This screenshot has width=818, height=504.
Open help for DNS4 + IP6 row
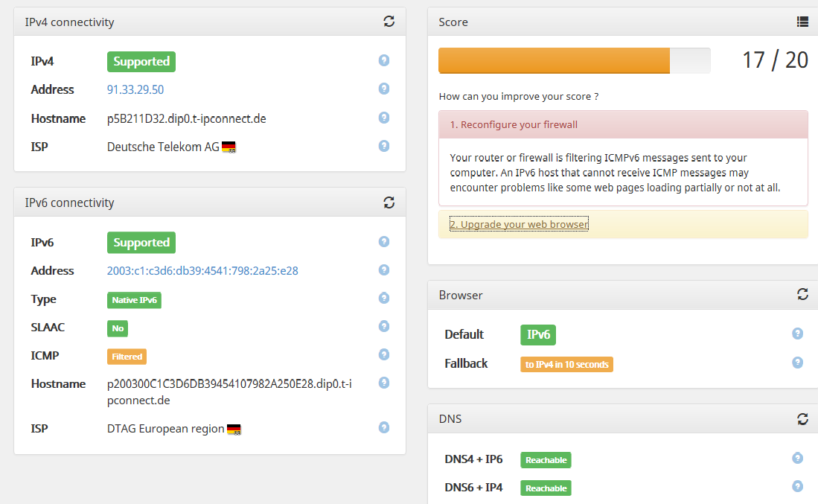click(797, 459)
